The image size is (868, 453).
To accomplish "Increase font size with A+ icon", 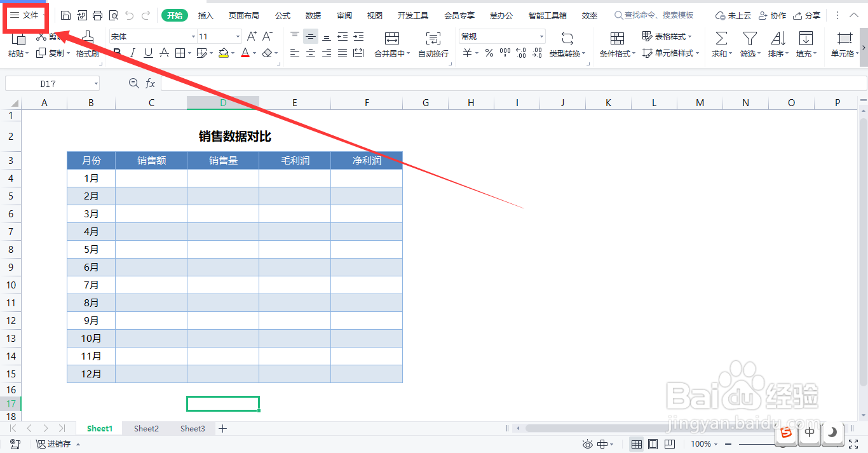I will point(252,36).
